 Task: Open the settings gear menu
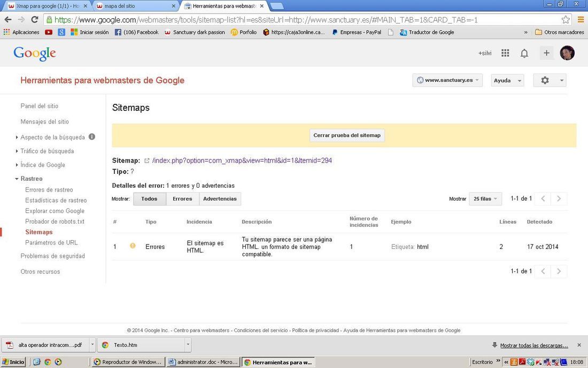click(x=550, y=80)
